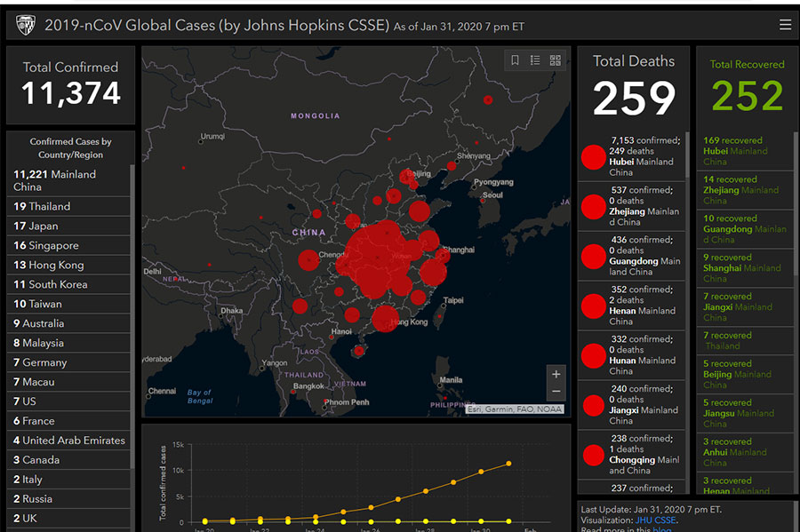800x532 pixels.
Task: Click the red circle over Hainan island
Action: [x=359, y=351]
